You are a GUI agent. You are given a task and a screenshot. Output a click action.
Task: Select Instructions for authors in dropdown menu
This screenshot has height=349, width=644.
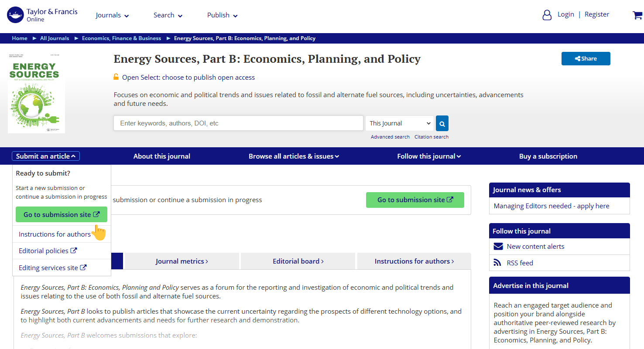(x=55, y=234)
